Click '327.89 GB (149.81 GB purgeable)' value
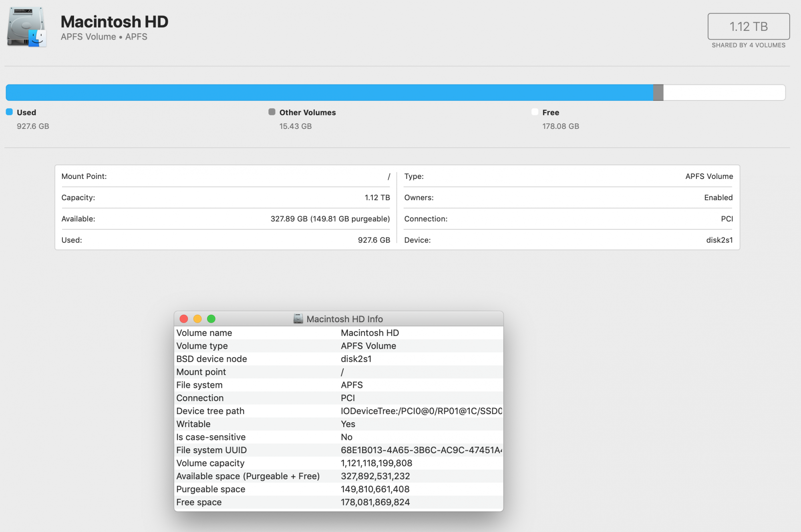 click(x=330, y=219)
